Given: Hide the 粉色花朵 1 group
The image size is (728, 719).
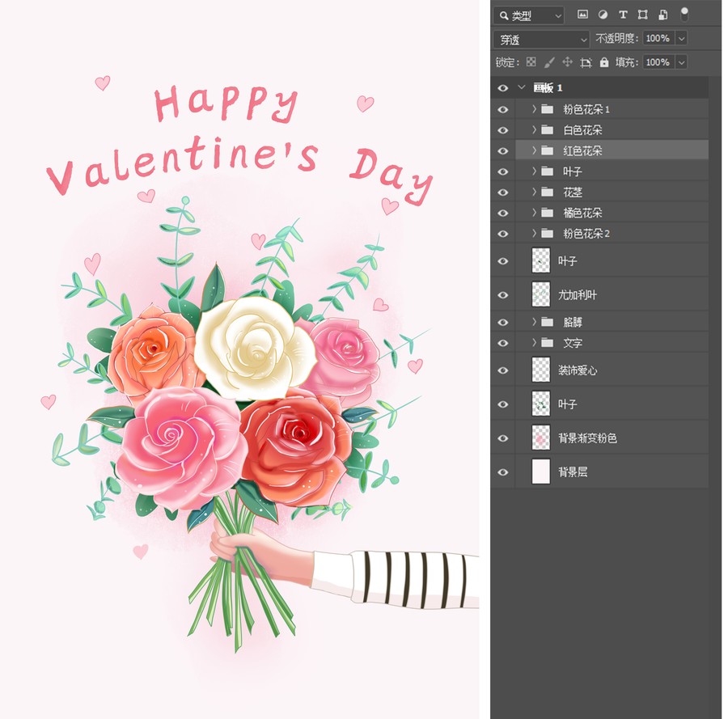Looking at the screenshot, I should point(503,109).
